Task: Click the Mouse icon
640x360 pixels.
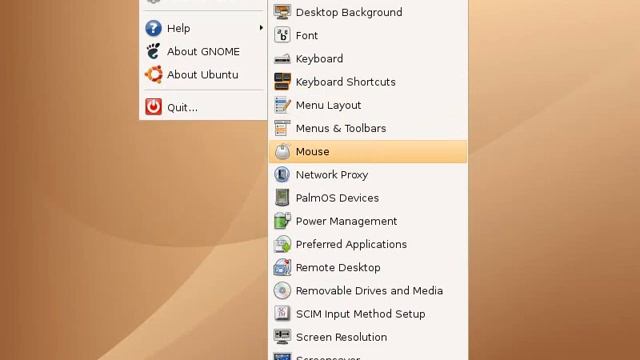Action: 282,151
